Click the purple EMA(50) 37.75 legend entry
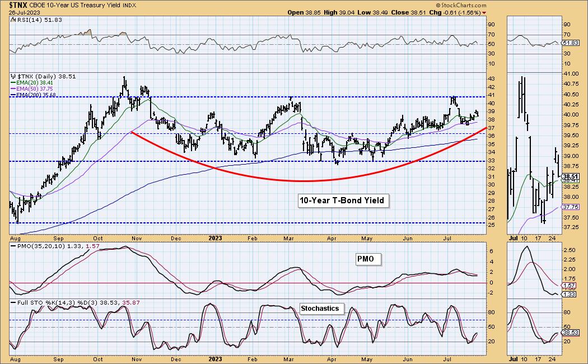588x364 pixels. point(32,89)
